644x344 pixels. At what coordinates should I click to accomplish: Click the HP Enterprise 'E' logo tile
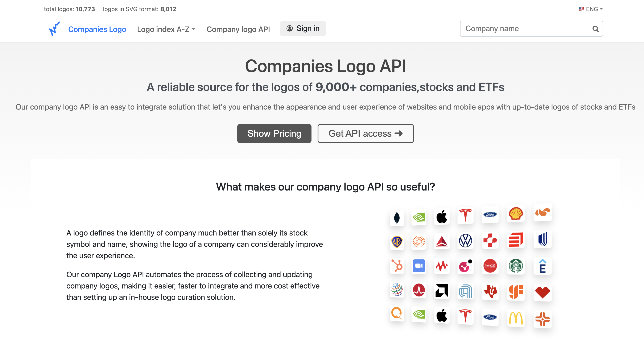click(x=542, y=266)
